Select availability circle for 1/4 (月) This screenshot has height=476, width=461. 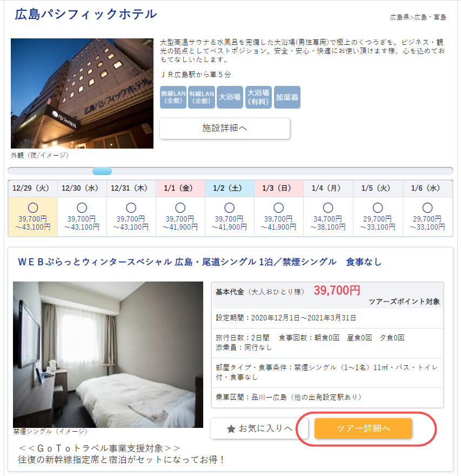pos(328,208)
